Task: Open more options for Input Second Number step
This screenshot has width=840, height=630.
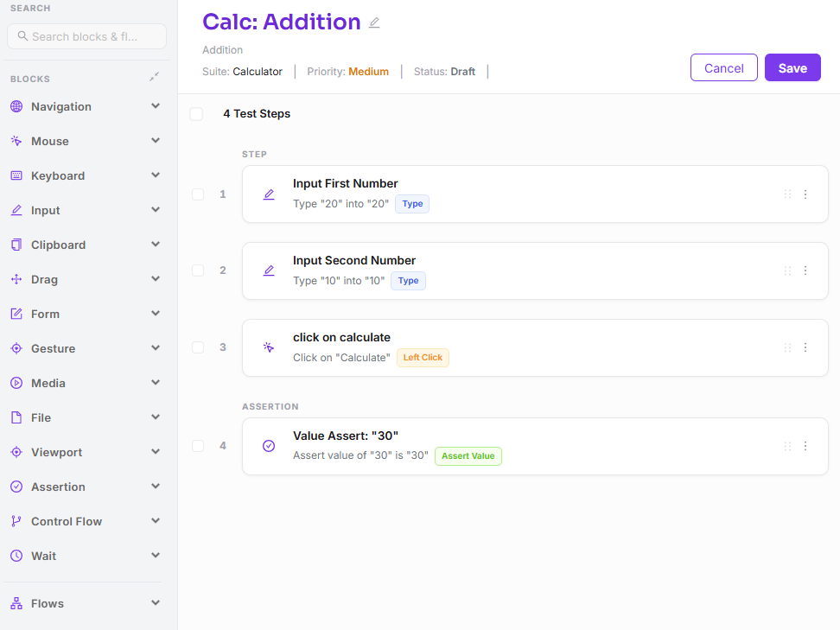Action: point(805,270)
